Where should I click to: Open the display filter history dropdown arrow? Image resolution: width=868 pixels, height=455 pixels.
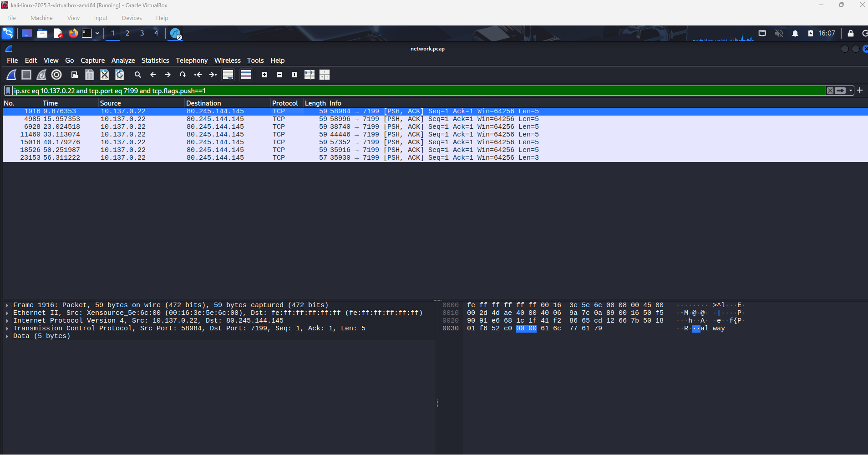(x=851, y=91)
